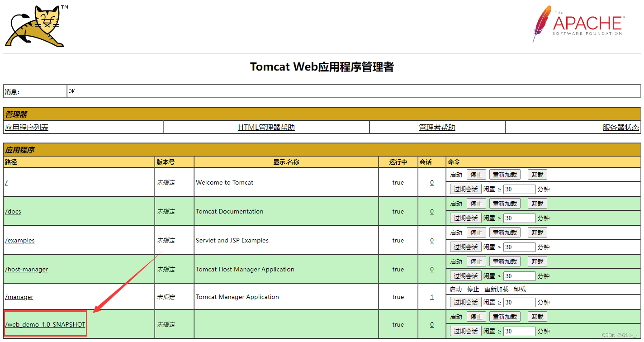This screenshot has height=342, width=644.
Task: Stop the /web_demo-1.0-SNAPSHOT application
Action: pos(476,317)
